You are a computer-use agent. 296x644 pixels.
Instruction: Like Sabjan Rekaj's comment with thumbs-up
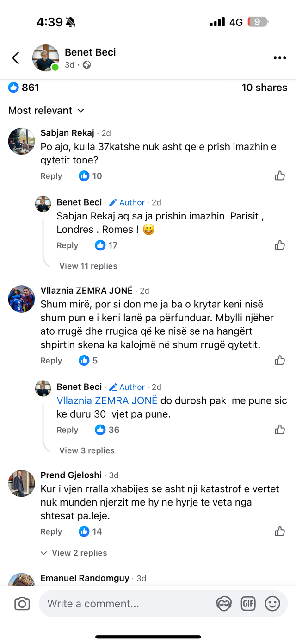coord(280,175)
